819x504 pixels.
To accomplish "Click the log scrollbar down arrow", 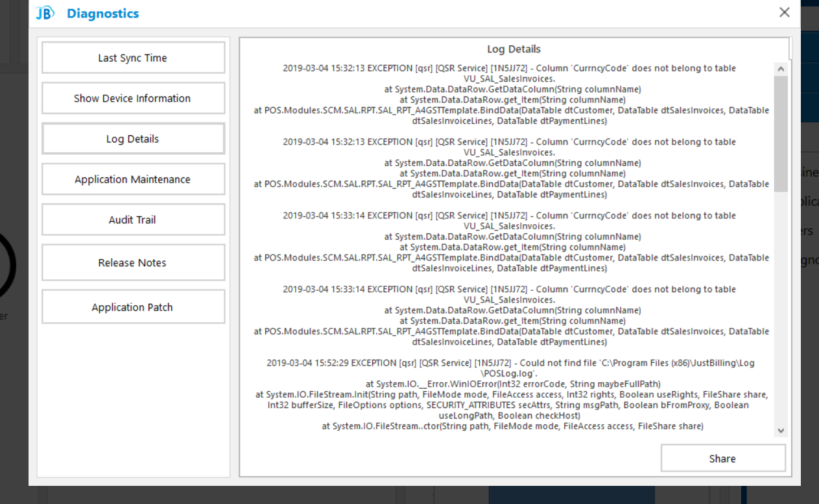I will tap(781, 431).
